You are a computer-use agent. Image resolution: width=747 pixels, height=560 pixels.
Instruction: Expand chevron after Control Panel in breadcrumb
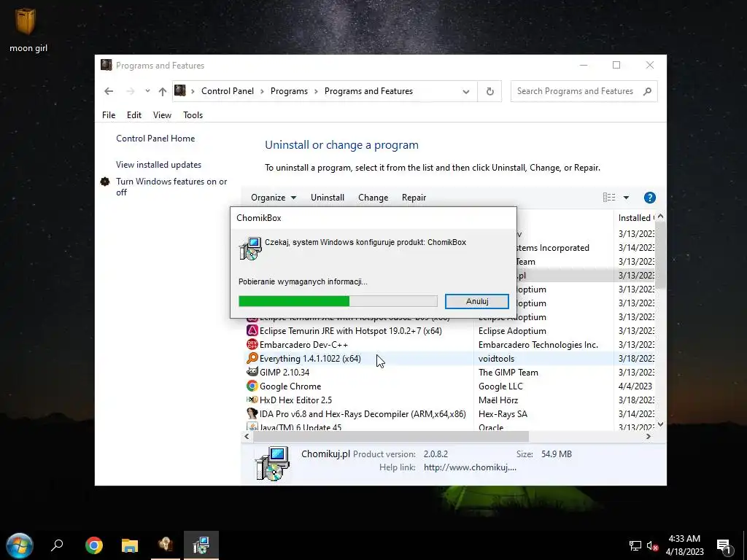point(262,91)
